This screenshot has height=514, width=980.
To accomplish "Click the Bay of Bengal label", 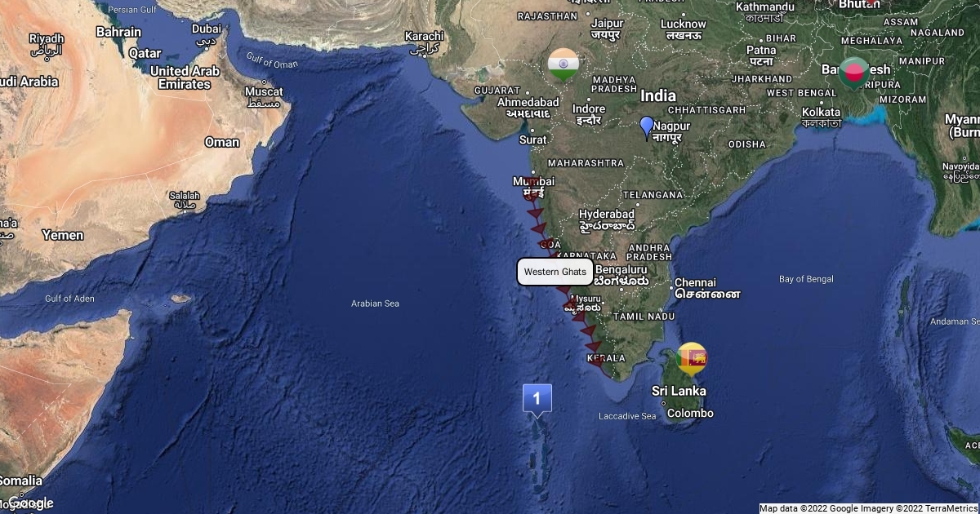I will click(x=806, y=279).
